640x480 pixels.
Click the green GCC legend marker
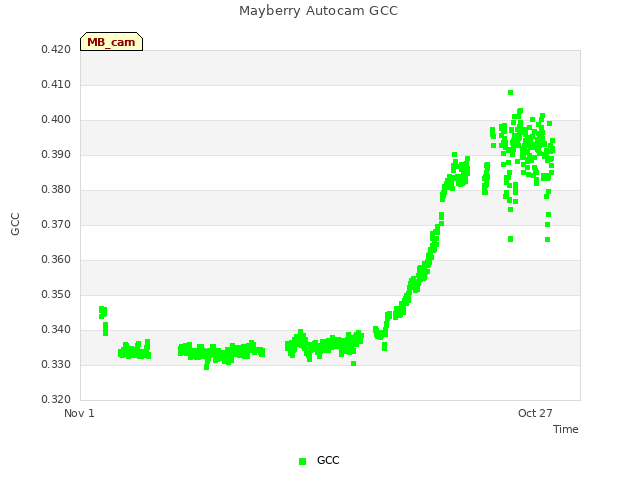[x=302, y=461]
